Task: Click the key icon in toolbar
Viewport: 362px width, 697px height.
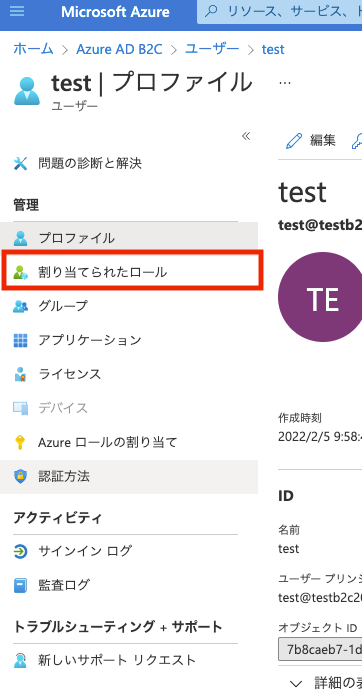Action: pyautogui.click(x=357, y=140)
